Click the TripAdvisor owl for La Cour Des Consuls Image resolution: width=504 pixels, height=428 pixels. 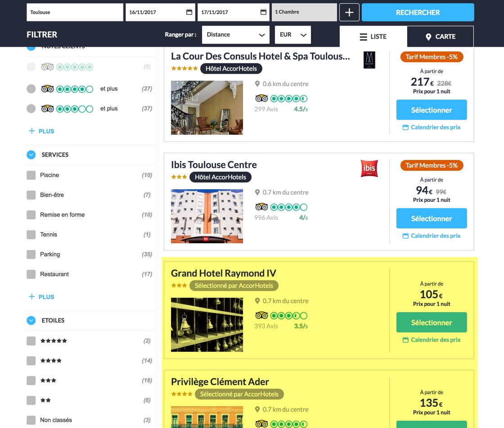261,98
